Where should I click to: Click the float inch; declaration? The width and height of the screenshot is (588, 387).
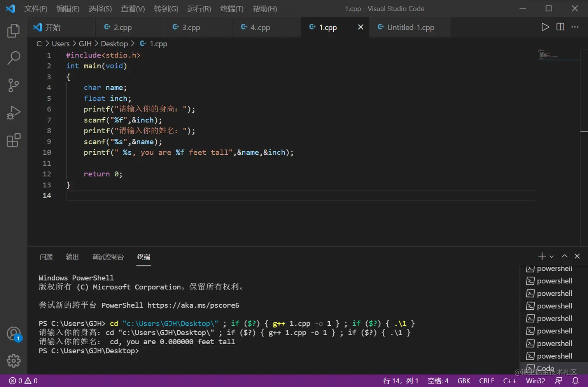tap(107, 98)
